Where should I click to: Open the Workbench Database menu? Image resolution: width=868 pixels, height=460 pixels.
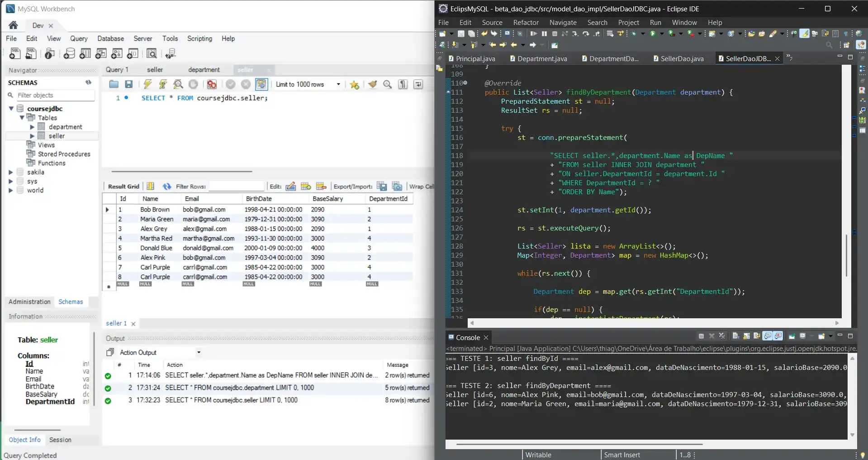[x=110, y=38]
